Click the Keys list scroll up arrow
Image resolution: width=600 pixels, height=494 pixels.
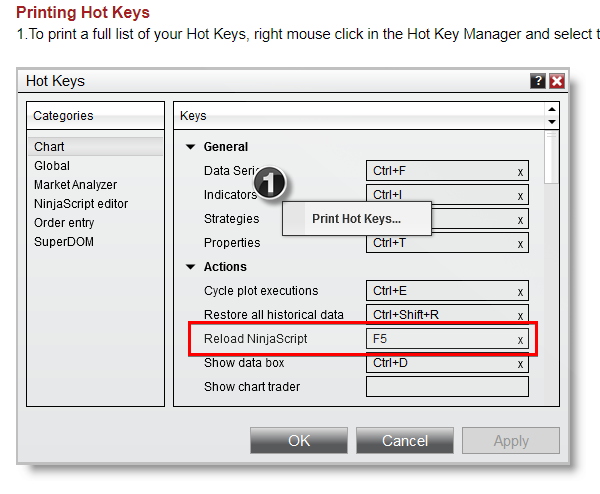tap(551, 109)
